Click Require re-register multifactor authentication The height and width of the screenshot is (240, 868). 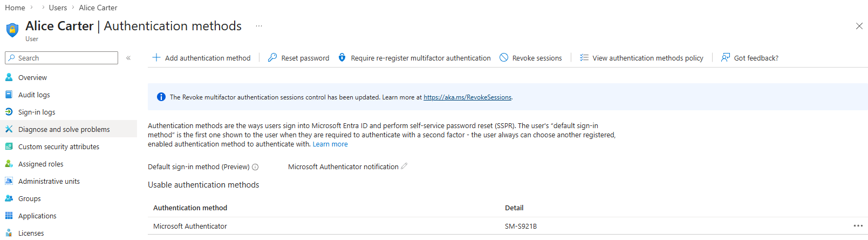(x=414, y=58)
